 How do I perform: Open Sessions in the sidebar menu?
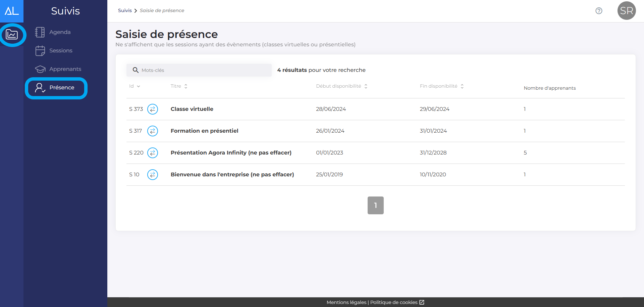click(x=61, y=50)
